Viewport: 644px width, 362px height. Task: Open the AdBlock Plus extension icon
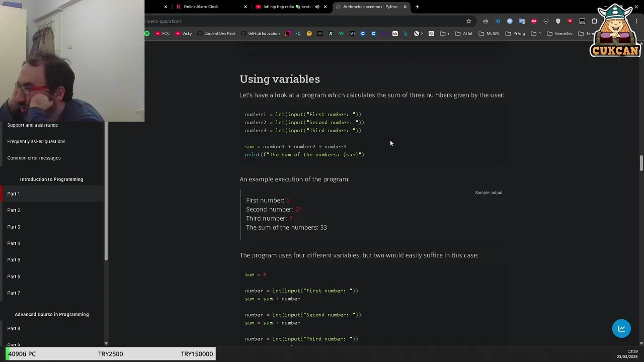(534, 21)
